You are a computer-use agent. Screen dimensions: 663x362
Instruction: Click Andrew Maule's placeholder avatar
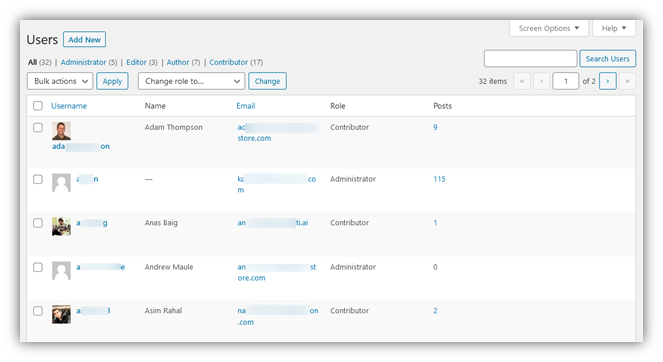[61, 271]
